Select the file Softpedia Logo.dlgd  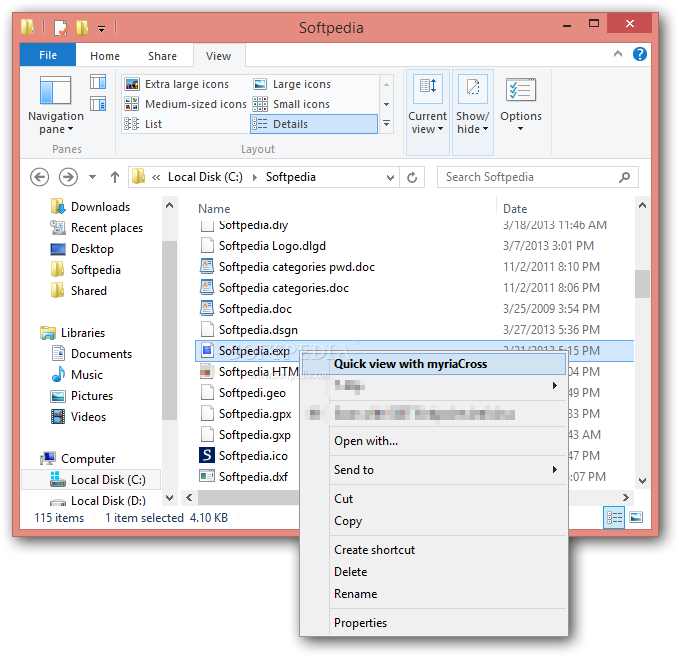[x=272, y=246]
